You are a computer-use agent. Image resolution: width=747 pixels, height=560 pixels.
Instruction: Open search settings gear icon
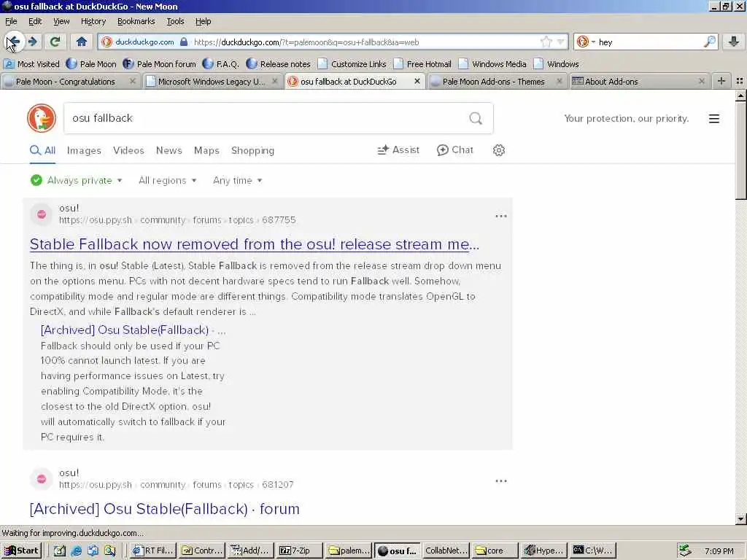click(x=499, y=150)
